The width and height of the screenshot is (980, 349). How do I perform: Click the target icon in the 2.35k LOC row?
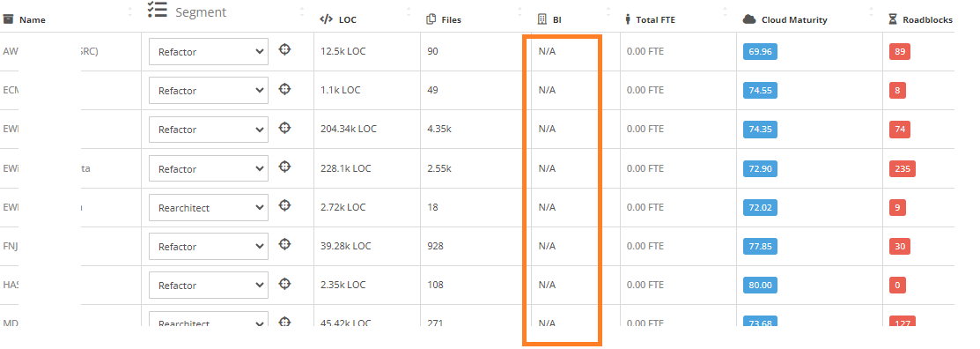(x=284, y=283)
